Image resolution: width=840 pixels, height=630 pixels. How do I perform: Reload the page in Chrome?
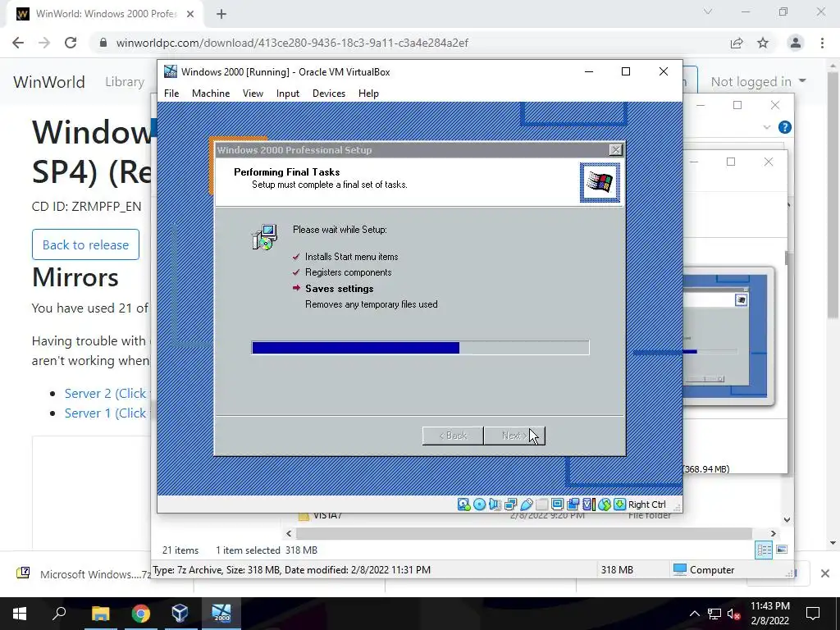71,43
